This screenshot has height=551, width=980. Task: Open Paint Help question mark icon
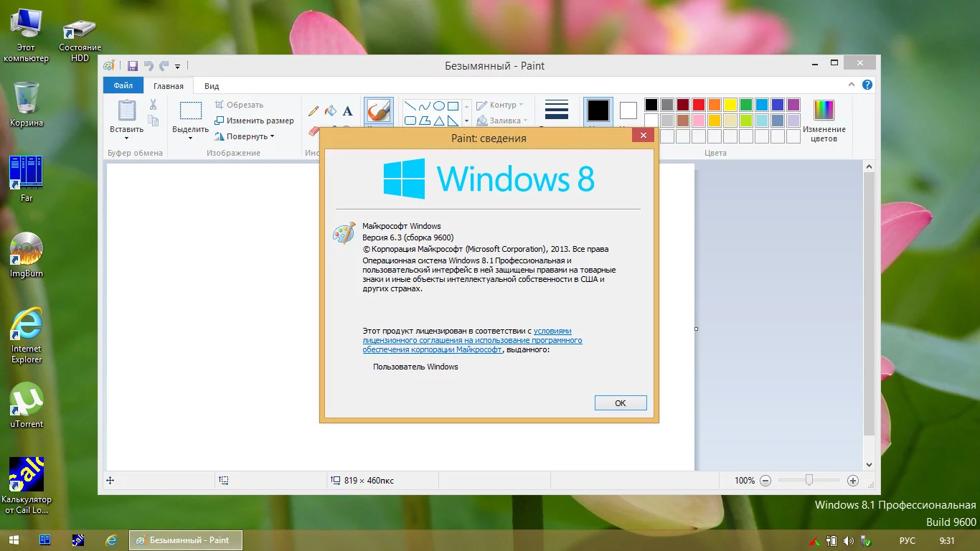(867, 85)
